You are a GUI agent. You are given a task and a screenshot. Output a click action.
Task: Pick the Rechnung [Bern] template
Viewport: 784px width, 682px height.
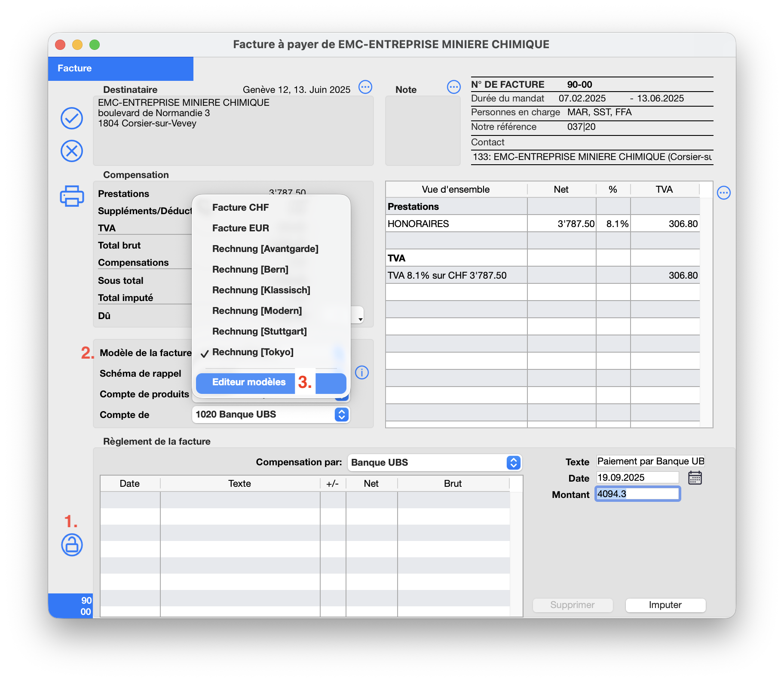pos(250,270)
